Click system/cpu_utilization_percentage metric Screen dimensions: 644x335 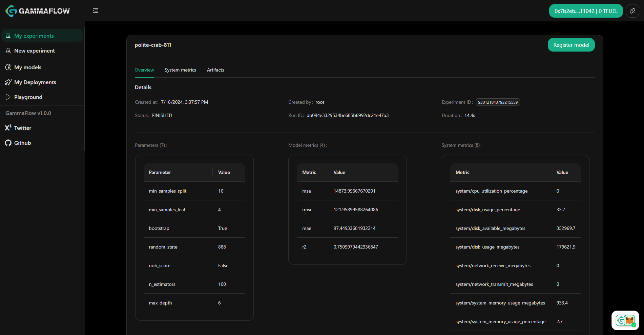click(x=492, y=191)
